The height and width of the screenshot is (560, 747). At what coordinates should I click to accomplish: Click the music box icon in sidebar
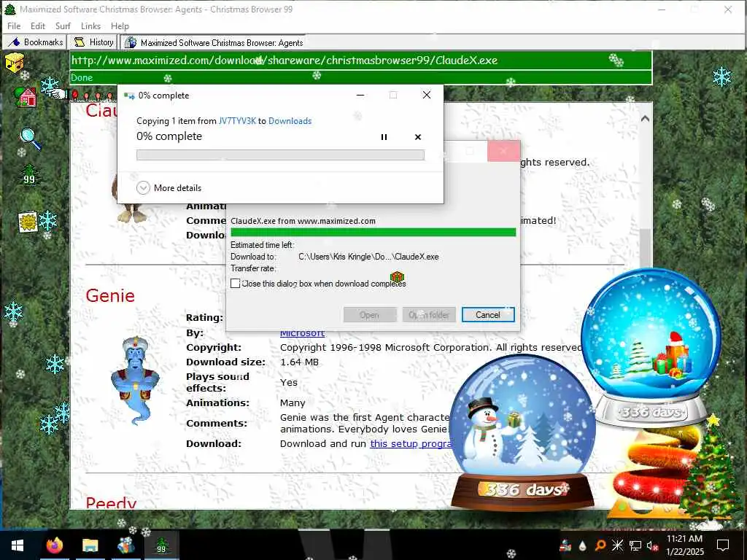(x=15, y=63)
